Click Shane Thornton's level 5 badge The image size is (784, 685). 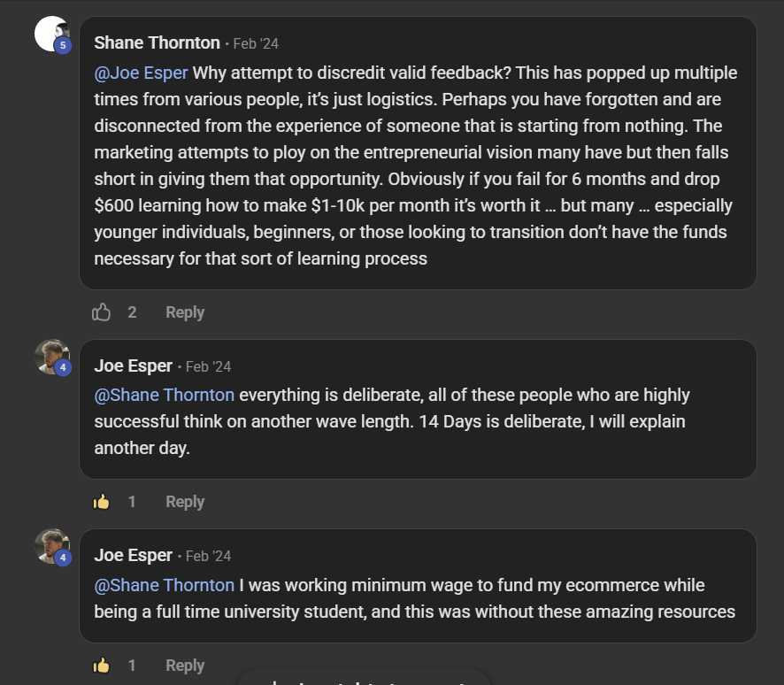pos(62,46)
